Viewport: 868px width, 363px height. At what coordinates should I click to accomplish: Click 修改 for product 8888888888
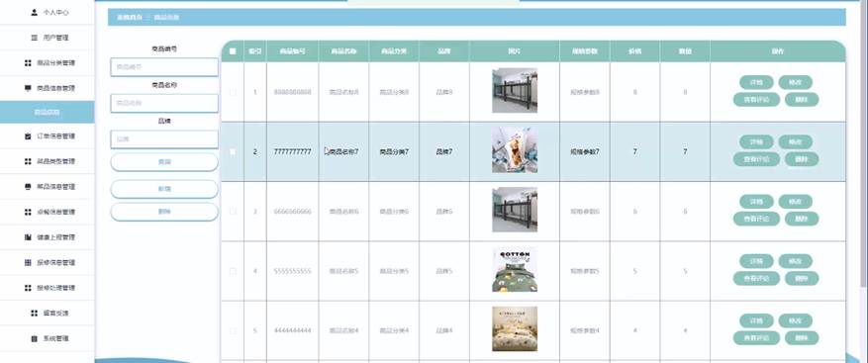pyautogui.click(x=796, y=82)
